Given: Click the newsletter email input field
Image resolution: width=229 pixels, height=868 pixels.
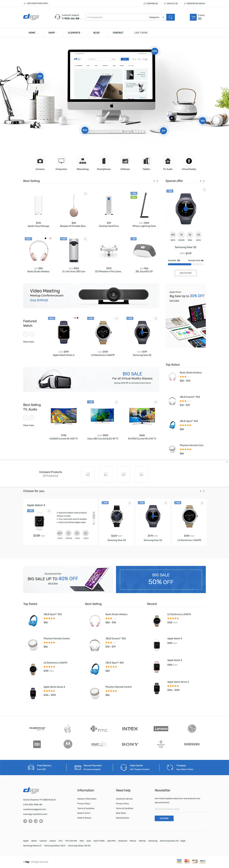Looking at the screenshot, I should point(180,809).
